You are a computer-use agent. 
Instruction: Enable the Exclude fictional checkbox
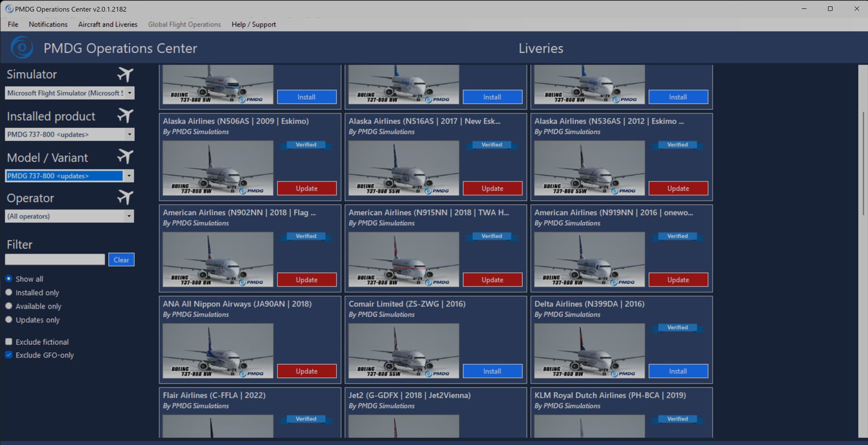(x=9, y=342)
